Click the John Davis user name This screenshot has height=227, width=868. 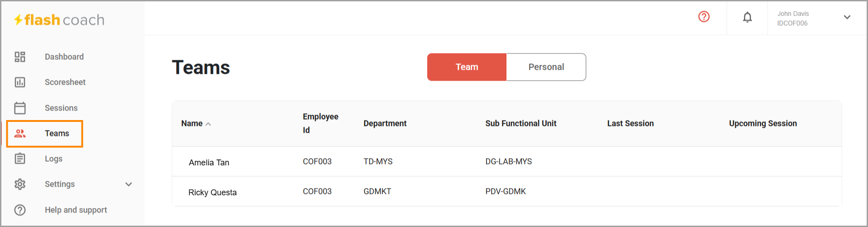point(793,14)
